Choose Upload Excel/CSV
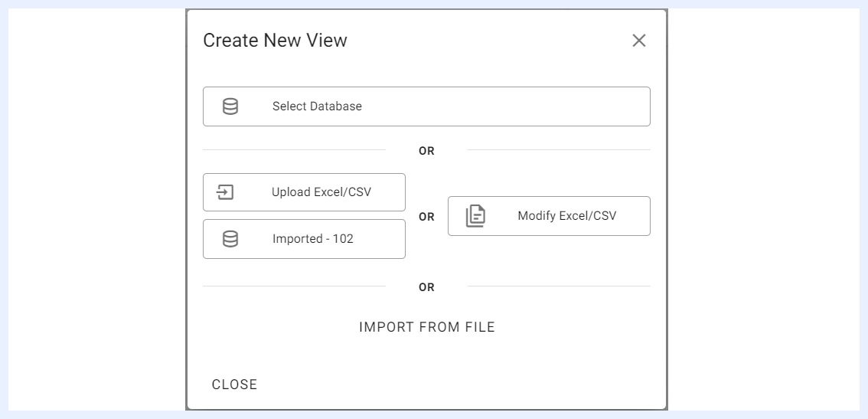Screen dimensions: 868x419 [304, 192]
